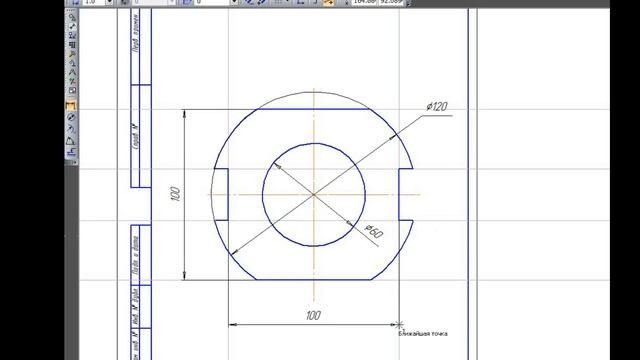The height and width of the screenshot is (360, 640).
Task: Open the scale 1.0 dropdown arrow
Action: tap(109, 2)
